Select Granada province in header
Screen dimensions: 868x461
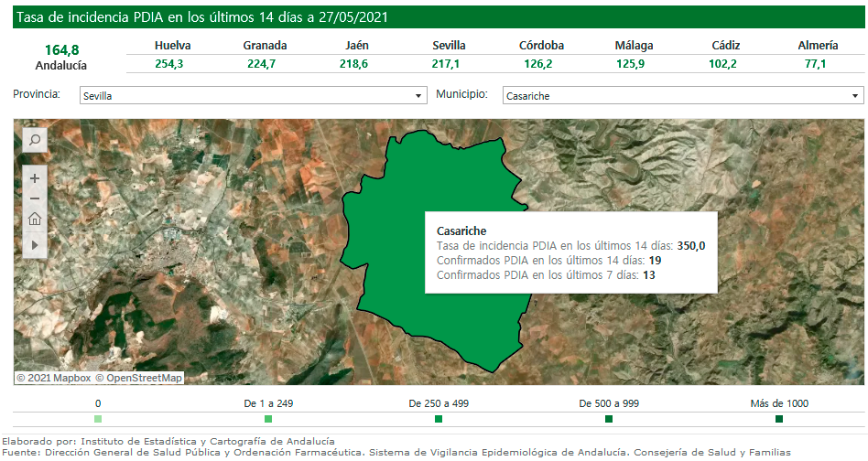coord(265,46)
